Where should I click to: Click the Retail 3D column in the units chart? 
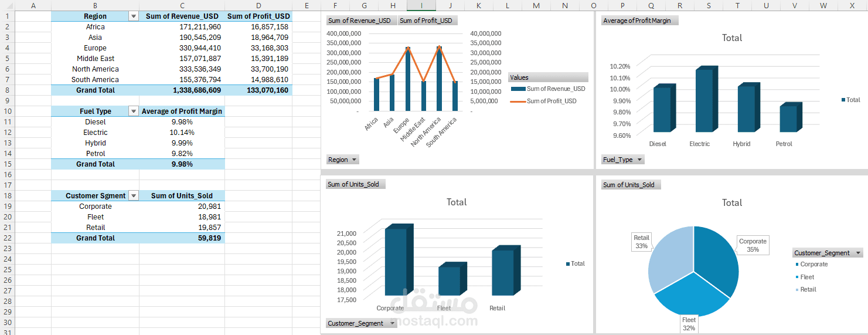(x=505, y=272)
